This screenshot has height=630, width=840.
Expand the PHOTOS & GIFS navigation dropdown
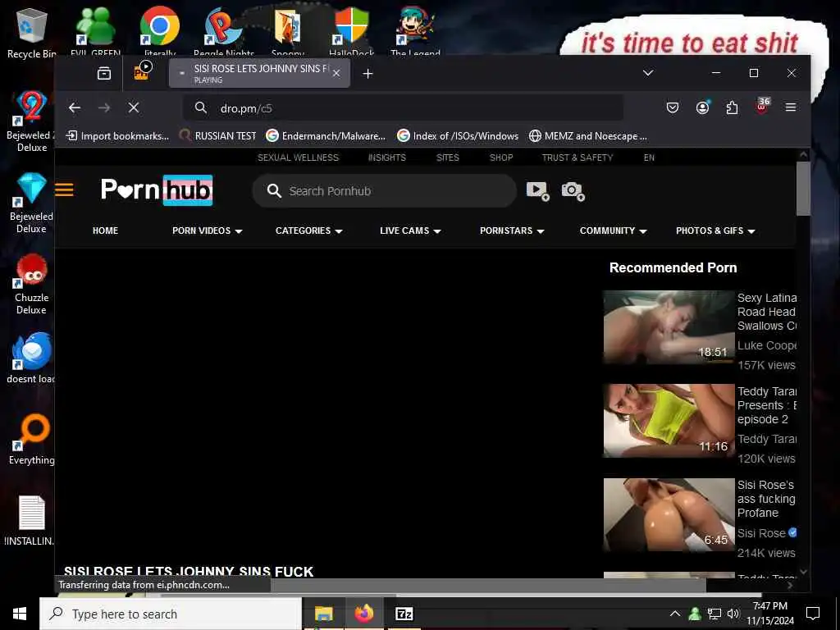(715, 231)
